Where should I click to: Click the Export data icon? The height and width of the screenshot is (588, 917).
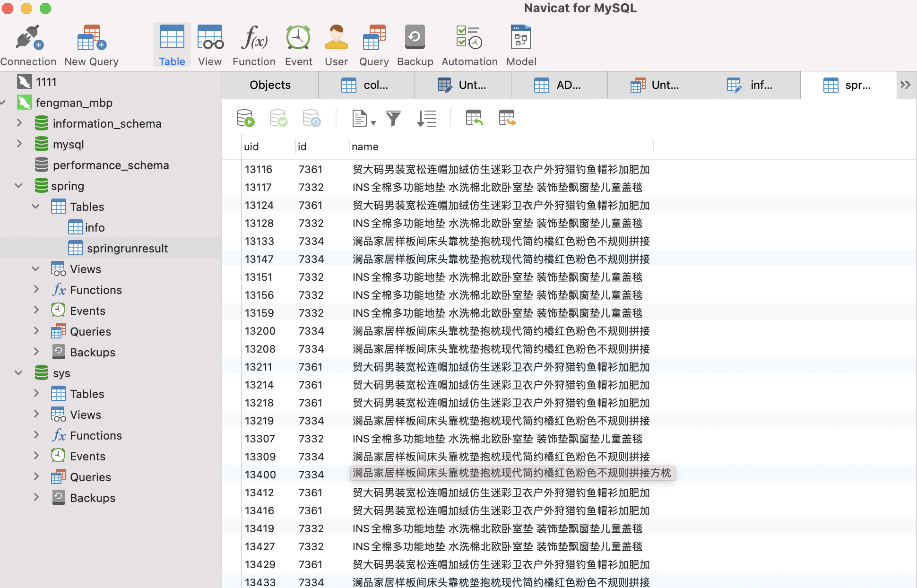pyautogui.click(x=507, y=118)
